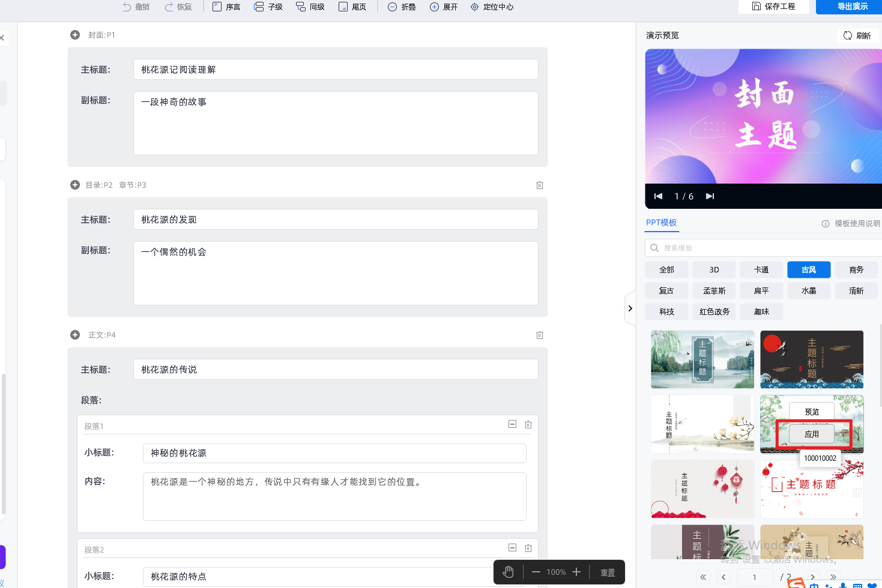Screen dimensions: 882x588
Task: Click 保存工程 to save the project
Action: pyautogui.click(x=773, y=7)
